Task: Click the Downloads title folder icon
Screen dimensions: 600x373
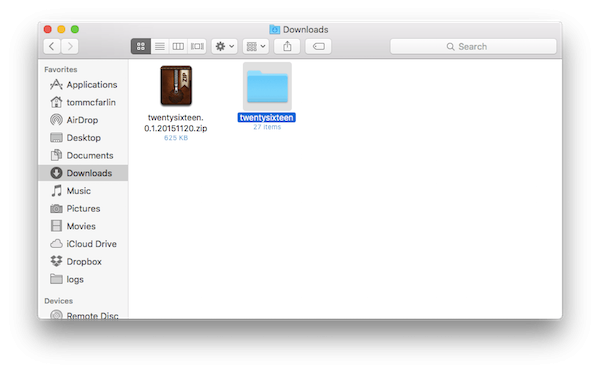Action: pos(274,29)
